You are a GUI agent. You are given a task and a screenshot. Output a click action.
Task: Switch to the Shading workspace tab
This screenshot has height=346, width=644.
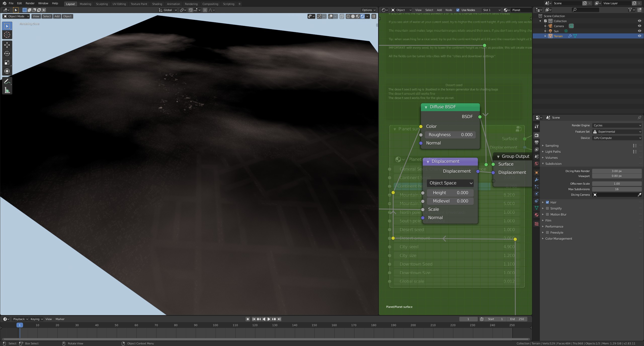(157, 4)
